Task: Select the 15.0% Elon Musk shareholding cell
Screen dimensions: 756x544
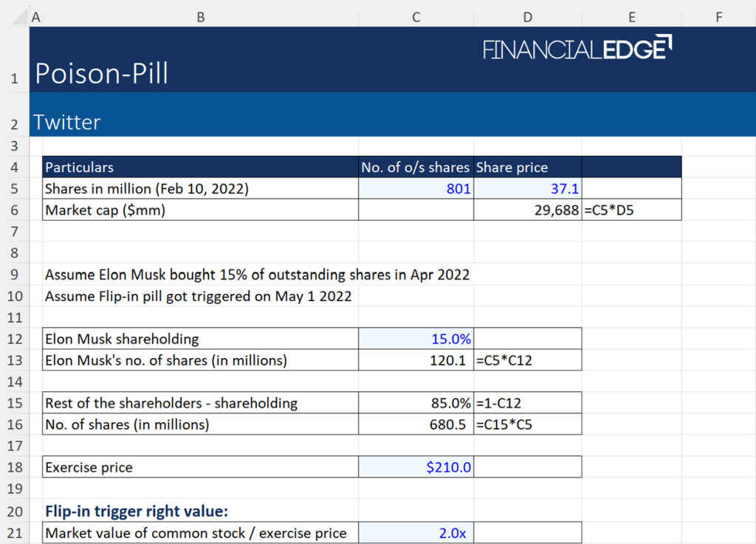Action: (x=416, y=339)
